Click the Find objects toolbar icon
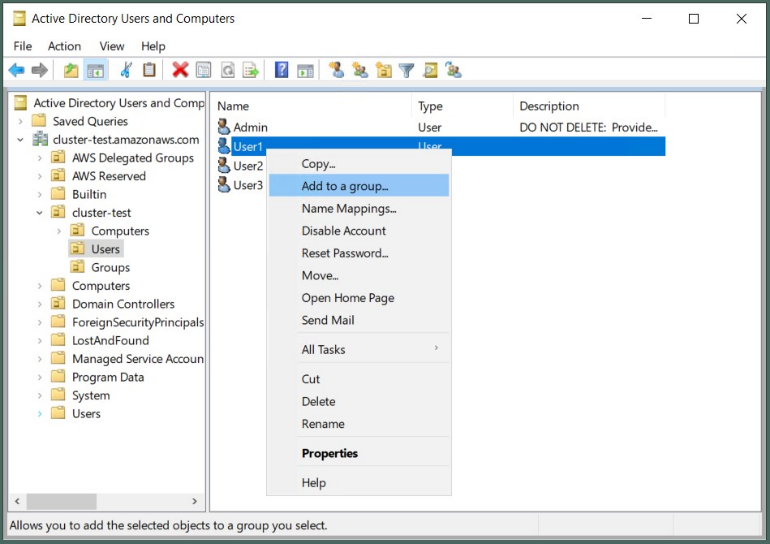The image size is (770, 544). 430,70
